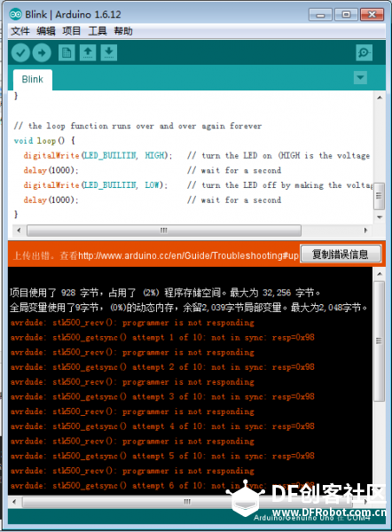
Task: Click editor vertical scrollbar thumb
Action: [x=379, y=196]
